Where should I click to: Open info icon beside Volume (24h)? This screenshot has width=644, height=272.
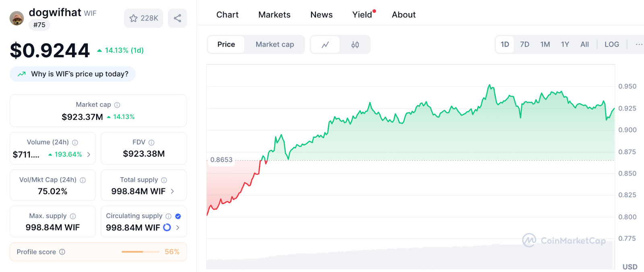click(x=75, y=142)
